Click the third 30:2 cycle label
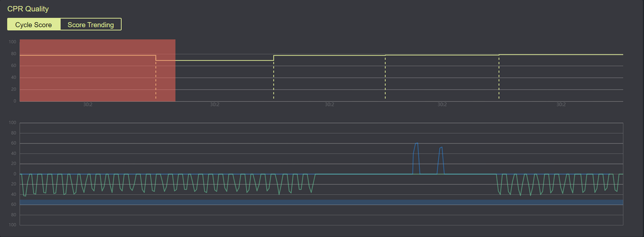Screen dimensions: 644x237 pos(329,105)
